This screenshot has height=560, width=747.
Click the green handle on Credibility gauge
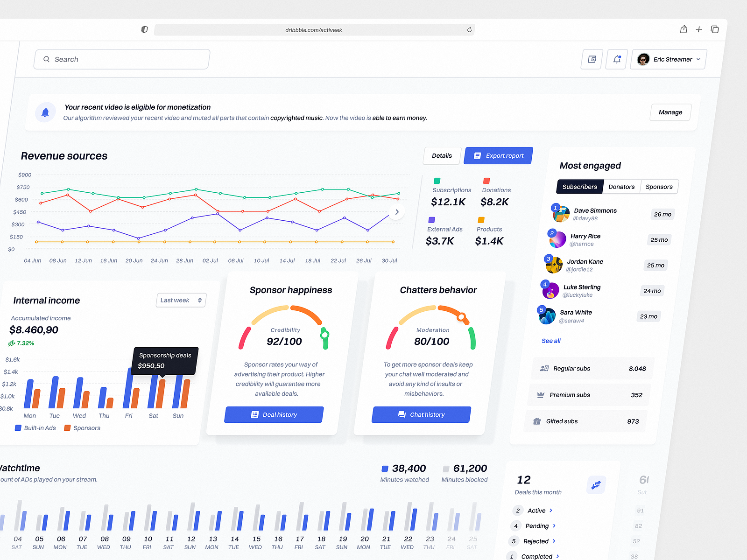pos(324,335)
